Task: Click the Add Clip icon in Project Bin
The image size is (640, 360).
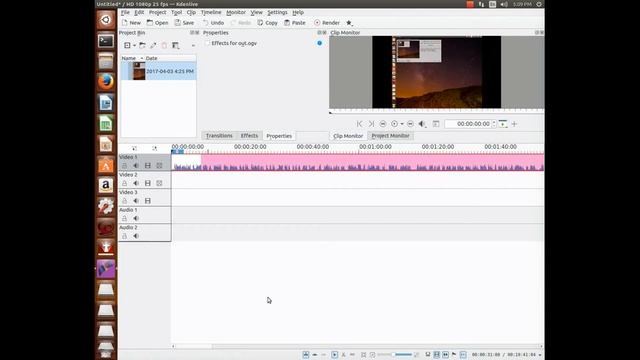Action: click(x=127, y=45)
